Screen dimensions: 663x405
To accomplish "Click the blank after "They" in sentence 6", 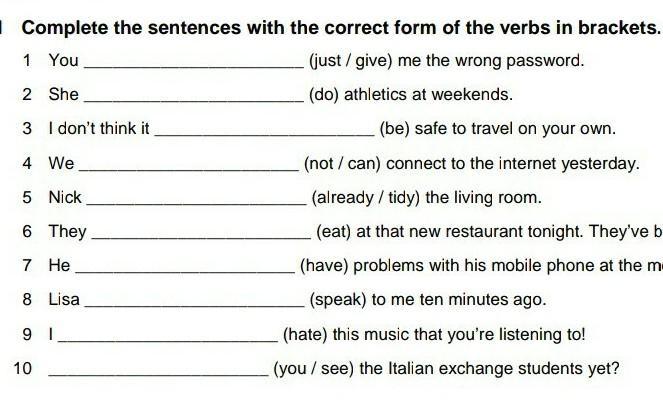I will (201, 233).
